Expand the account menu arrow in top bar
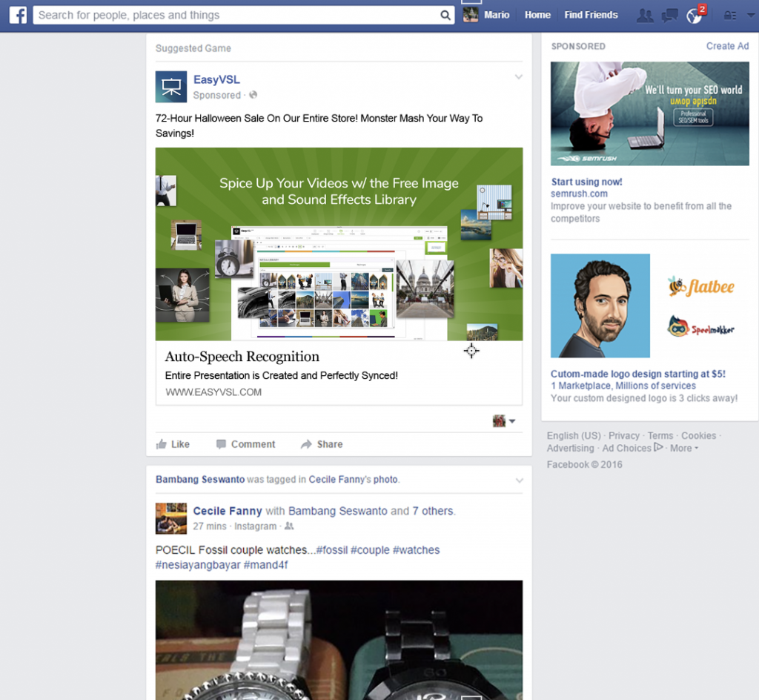The image size is (759, 700). click(x=751, y=16)
